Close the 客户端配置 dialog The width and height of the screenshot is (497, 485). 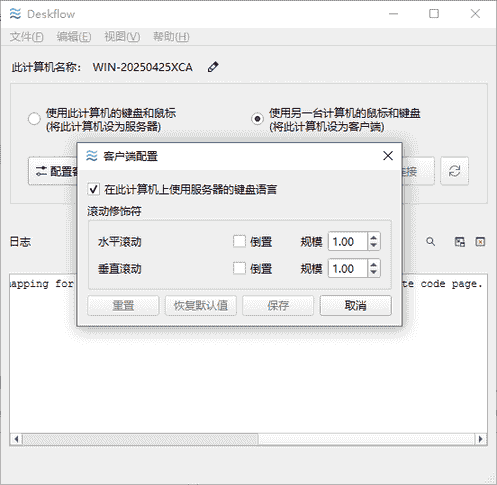(388, 156)
